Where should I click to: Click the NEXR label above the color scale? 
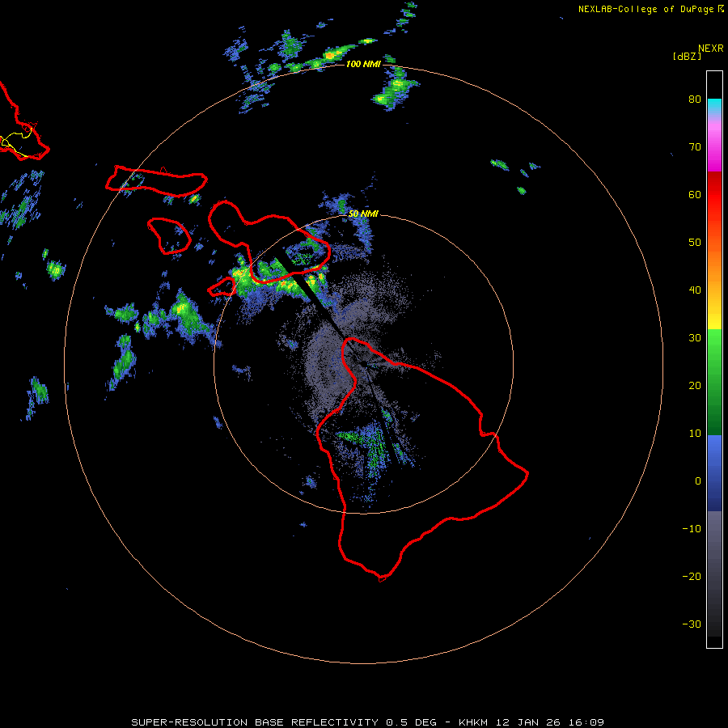[710, 49]
